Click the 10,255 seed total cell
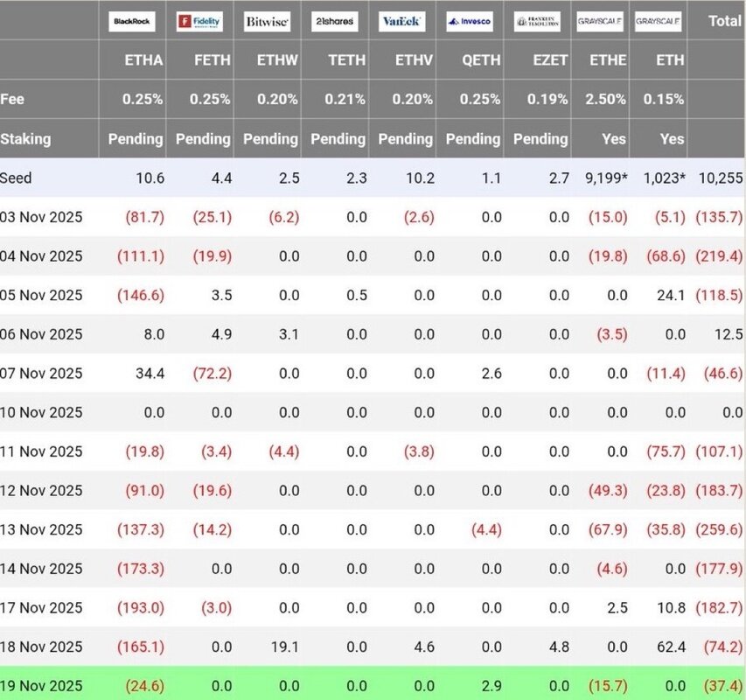Viewport: 746px width, 700px height. pyautogui.click(x=721, y=178)
